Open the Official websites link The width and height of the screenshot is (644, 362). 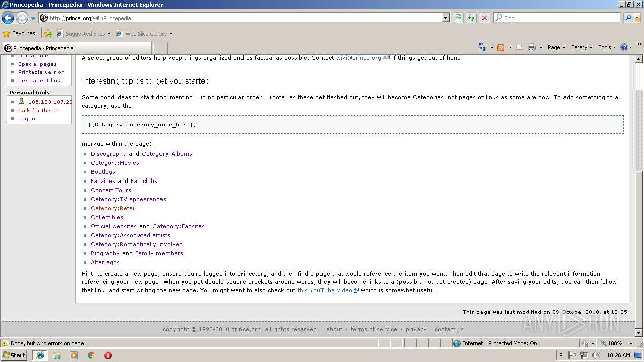tap(114, 226)
